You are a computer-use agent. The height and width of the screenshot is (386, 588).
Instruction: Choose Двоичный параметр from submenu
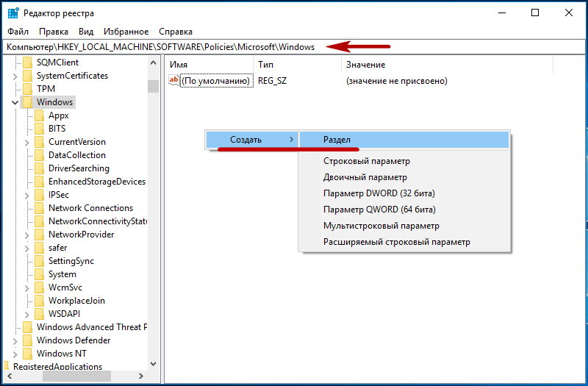click(404, 177)
